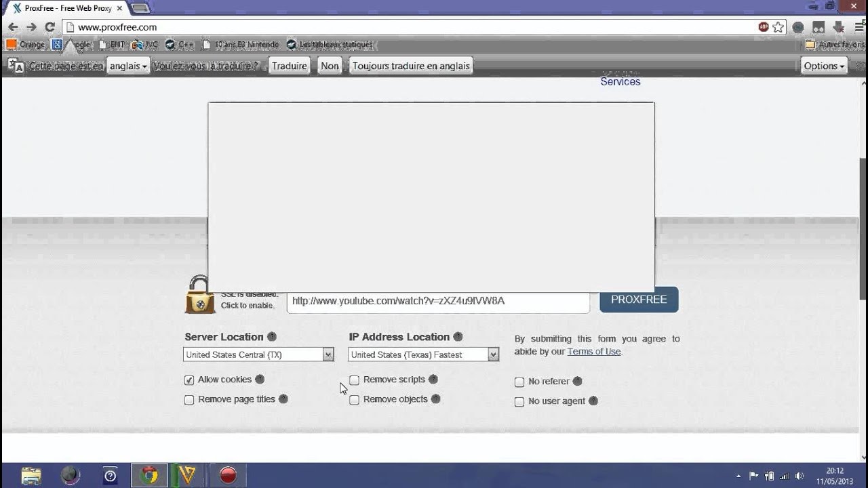Check the No user agent checkbox

519,402
